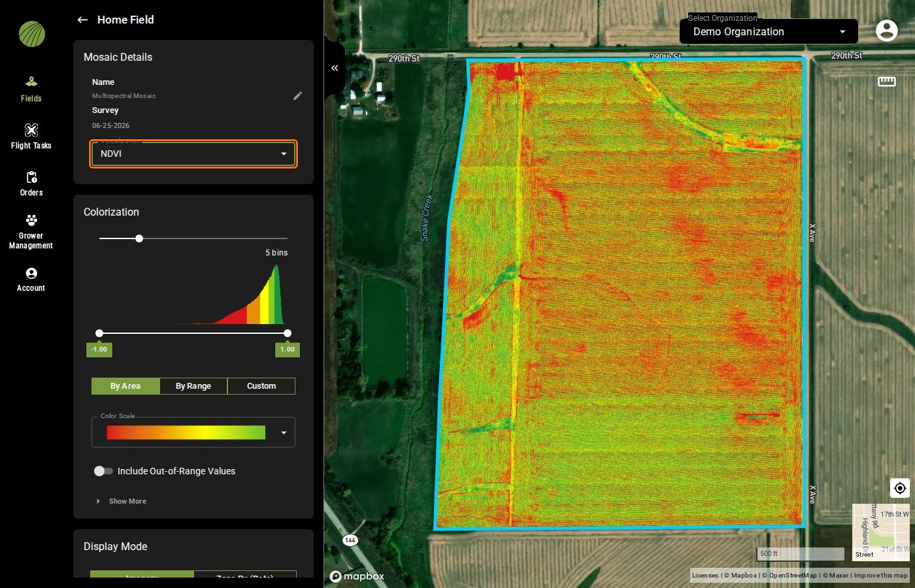Click the Display Mode heading
The width and height of the screenshot is (915, 588).
click(116, 547)
